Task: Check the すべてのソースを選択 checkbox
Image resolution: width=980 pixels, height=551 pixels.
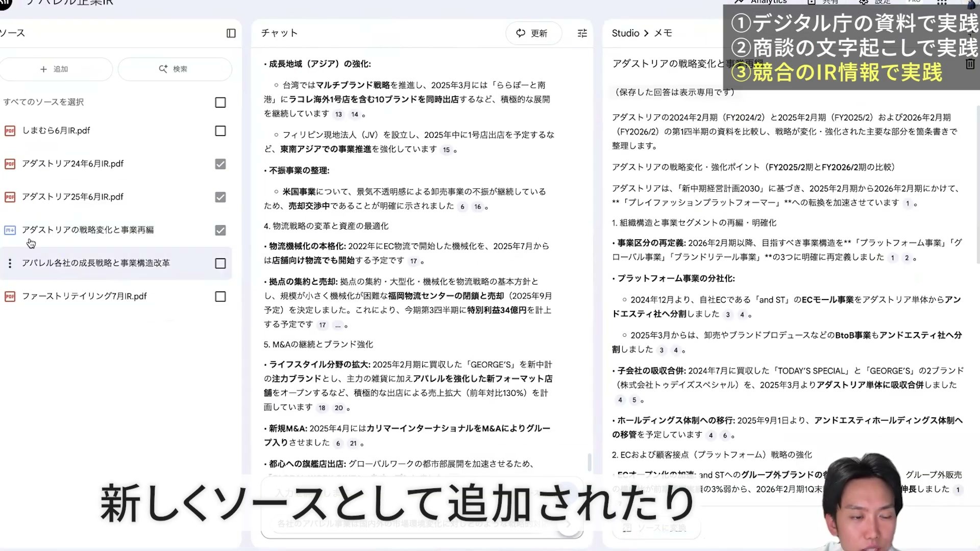Action: pos(220,103)
